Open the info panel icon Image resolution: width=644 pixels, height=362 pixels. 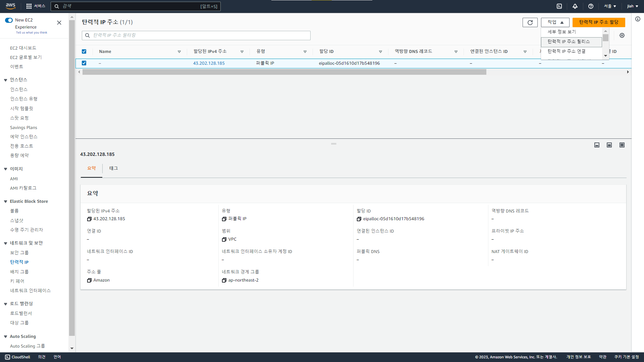pos(638,19)
